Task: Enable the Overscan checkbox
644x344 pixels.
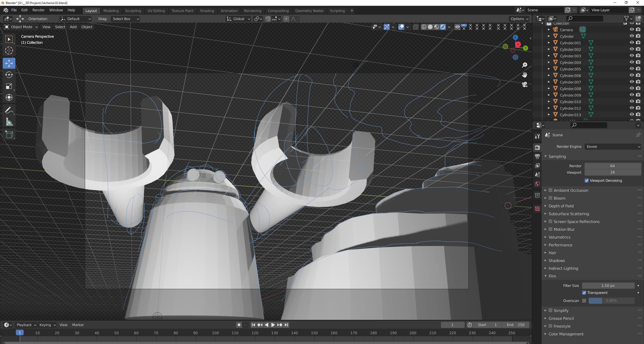Action: [x=584, y=301]
